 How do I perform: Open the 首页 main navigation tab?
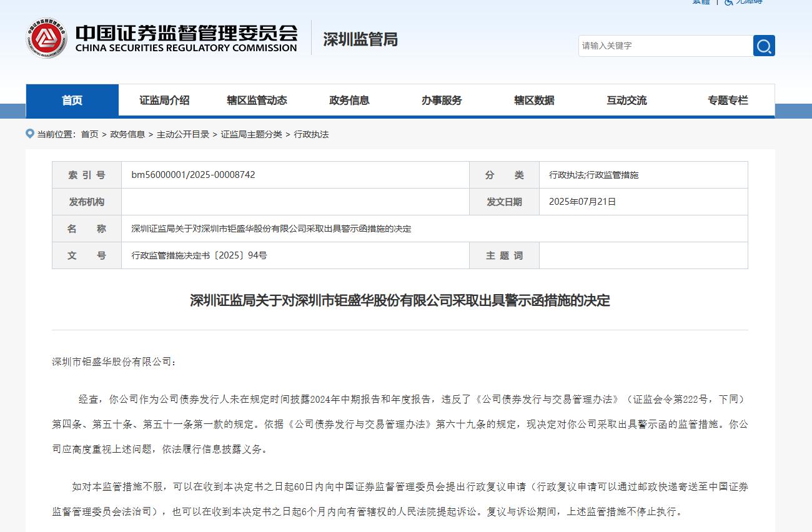coord(72,100)
